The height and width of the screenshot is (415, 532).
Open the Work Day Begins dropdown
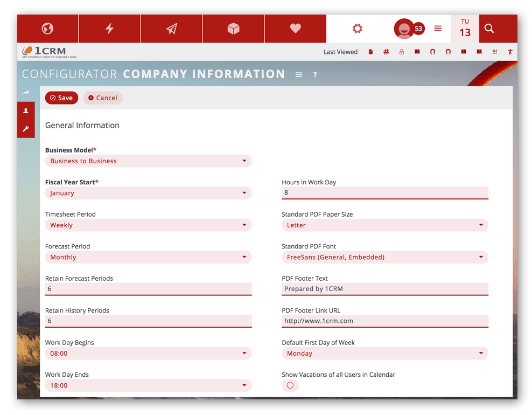148,353
